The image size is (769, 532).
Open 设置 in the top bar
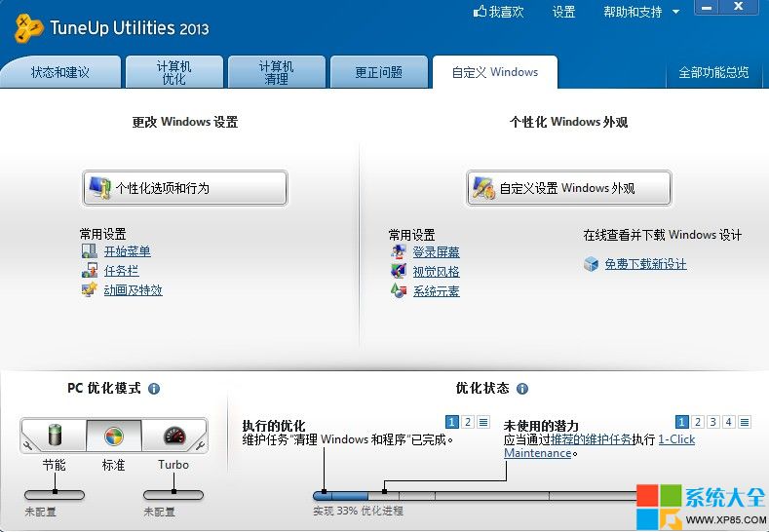click(x=563, y=12)
